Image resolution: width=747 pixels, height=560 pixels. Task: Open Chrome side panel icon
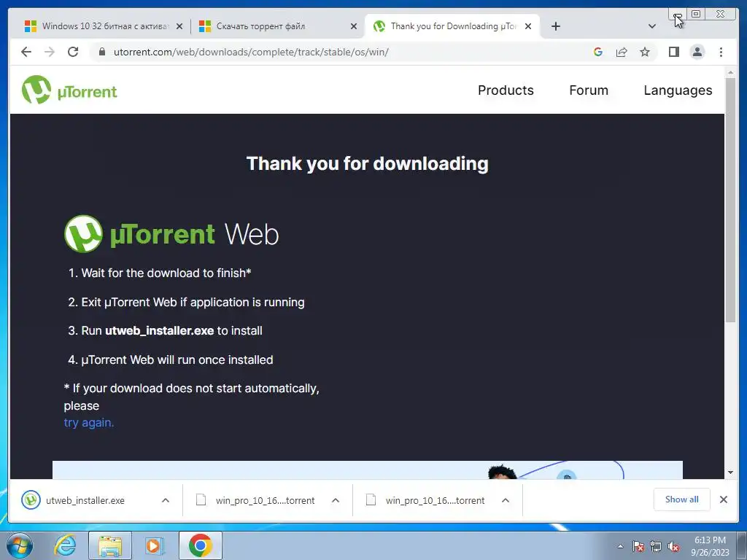(673, 52)
